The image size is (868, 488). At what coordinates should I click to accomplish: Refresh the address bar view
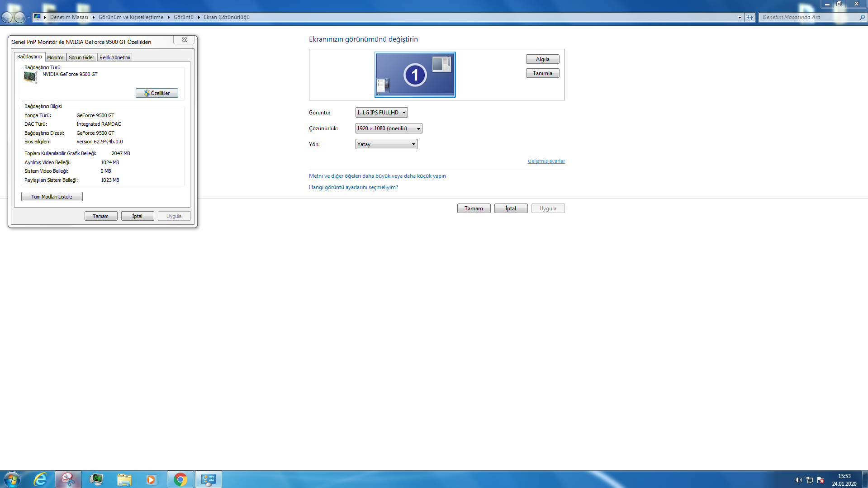[750, 17]
